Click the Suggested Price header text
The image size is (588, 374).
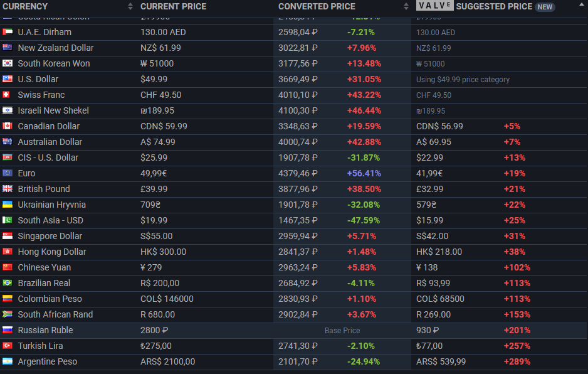coord(494,6)
